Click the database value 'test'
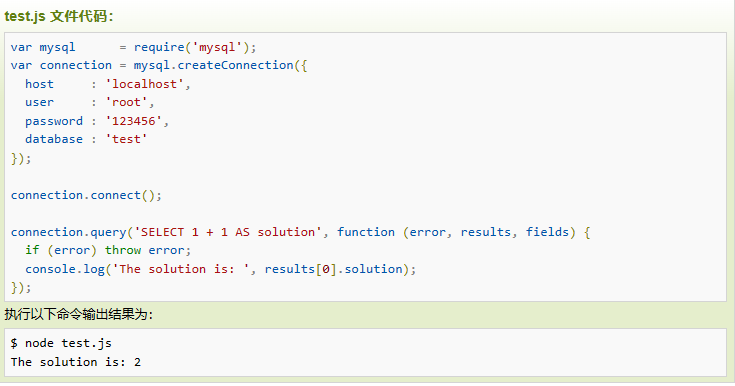Viewport: 735px width, 386px height. pos(126,139)
